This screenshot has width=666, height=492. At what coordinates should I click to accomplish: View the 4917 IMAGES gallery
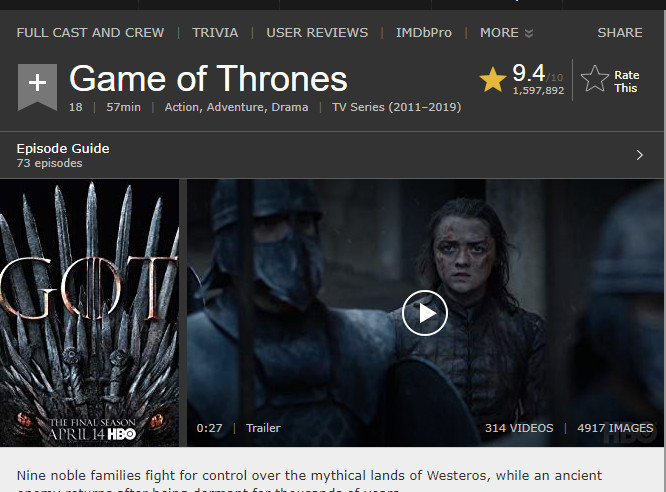(x=615, y=428)
